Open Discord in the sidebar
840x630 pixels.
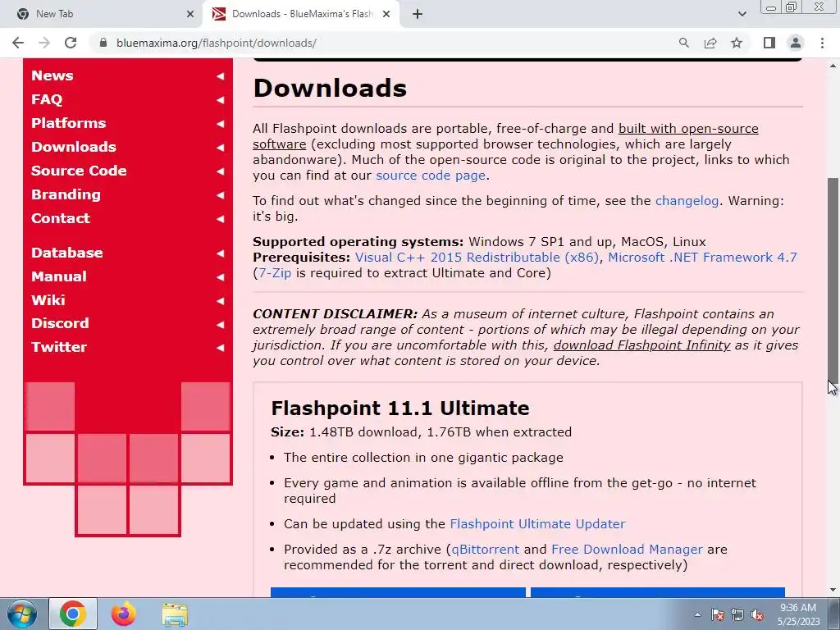[x=60, y=323]
